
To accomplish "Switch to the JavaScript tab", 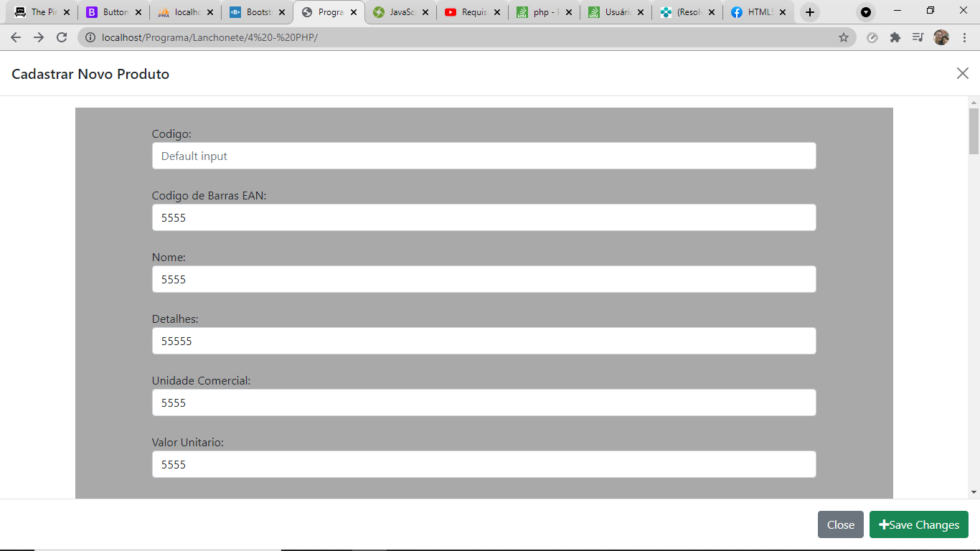I will pos(400,12).
